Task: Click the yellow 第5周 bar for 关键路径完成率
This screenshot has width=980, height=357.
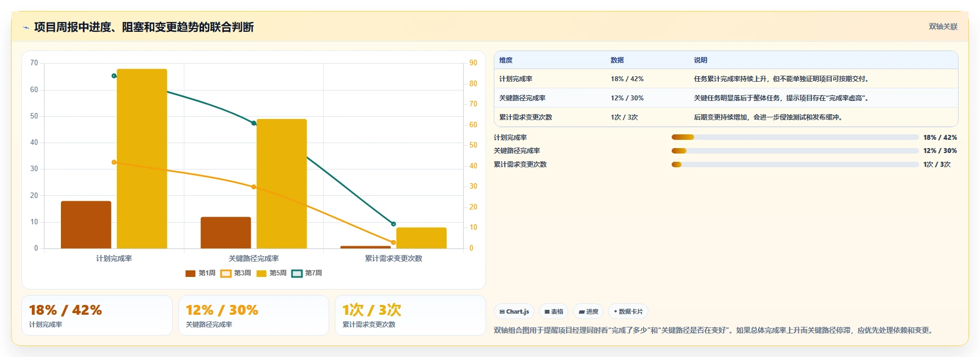Action: [x=281, y=184]
